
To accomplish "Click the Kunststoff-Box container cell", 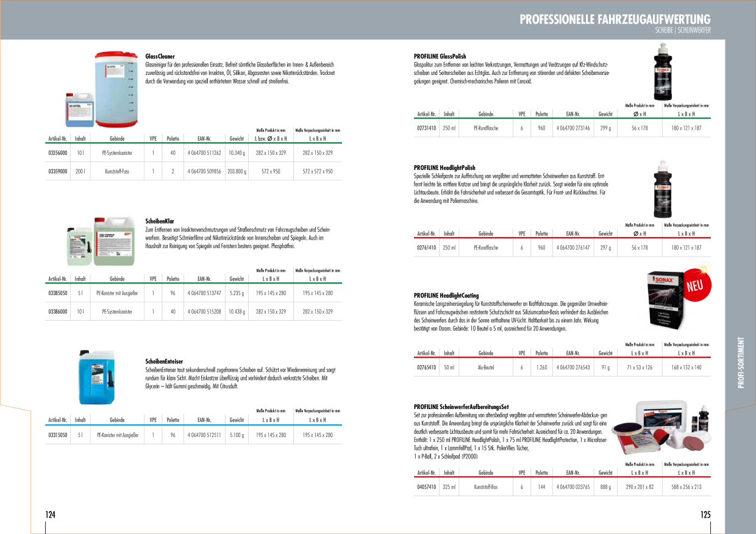I will tap(486, 487).
